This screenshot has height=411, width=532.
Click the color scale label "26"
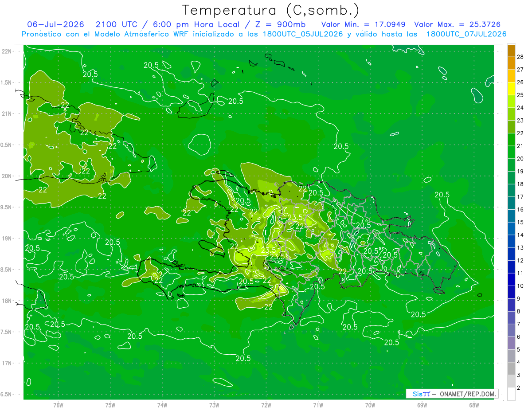tap(520, 82)
